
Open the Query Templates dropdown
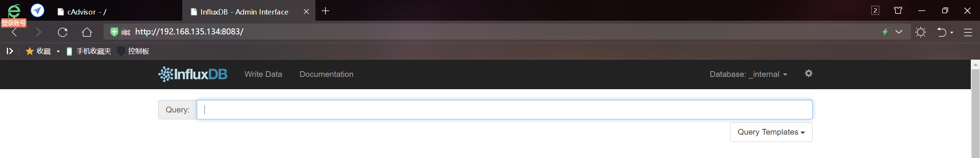point(771,132)
